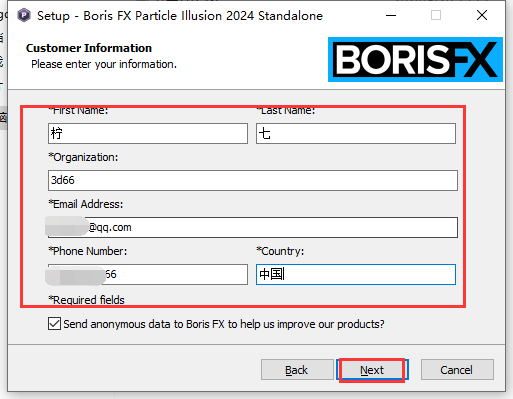Image resolution: width=513 pixels, height=399 pixels.
Task: Click the Setup window title text
Action: [180, 16]
